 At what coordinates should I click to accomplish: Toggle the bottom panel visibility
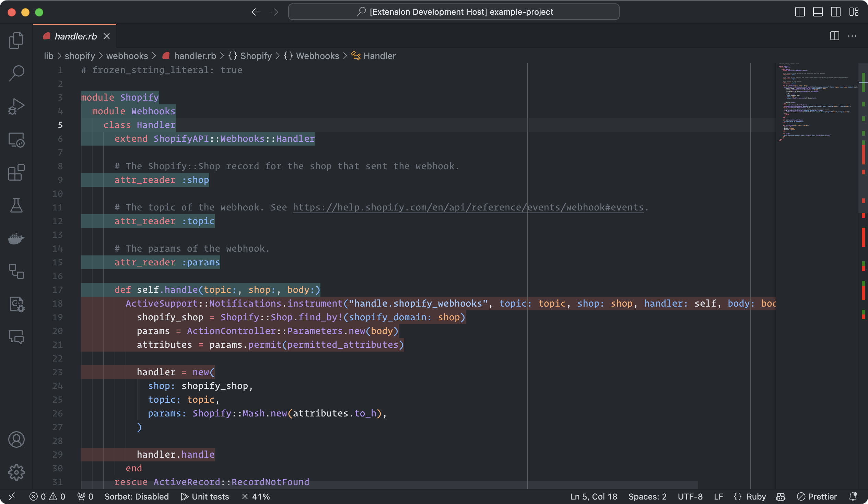tap(818, 12)
